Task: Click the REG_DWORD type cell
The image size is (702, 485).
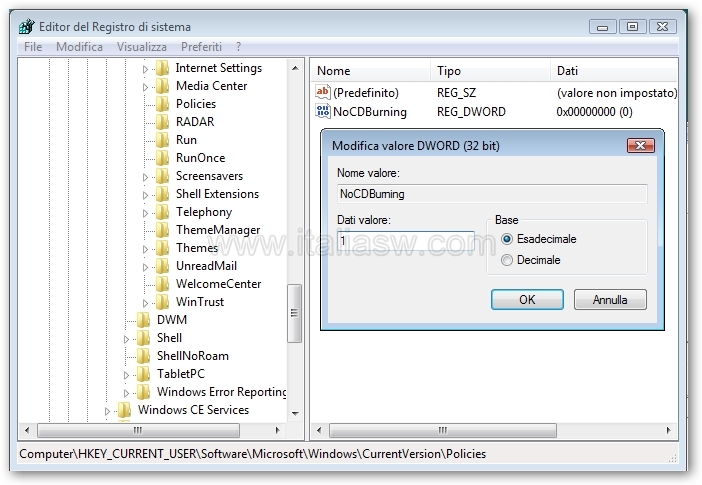Action: (x=471, y=112)
